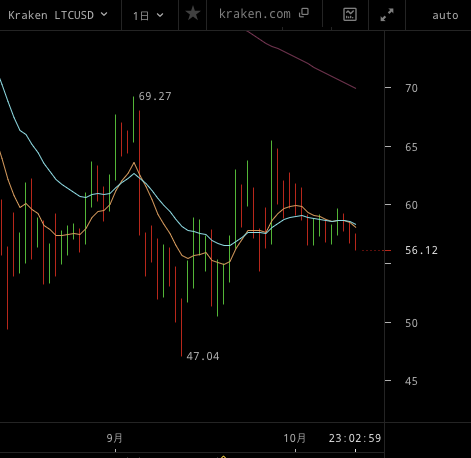Click the yellow marker at the bottom axis
Screen dimensions: 471x458
(x=223, y=456)
